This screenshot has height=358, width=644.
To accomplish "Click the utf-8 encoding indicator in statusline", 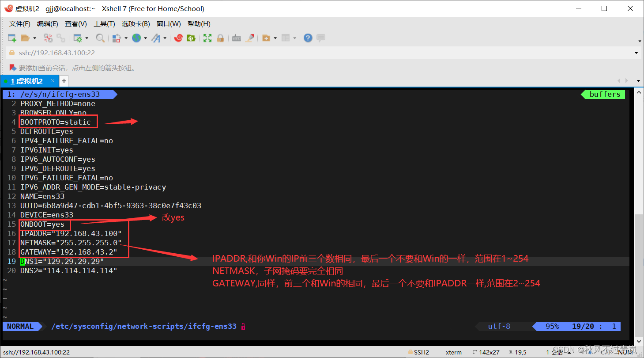I will pyautogui.click(x=499, y=326).
